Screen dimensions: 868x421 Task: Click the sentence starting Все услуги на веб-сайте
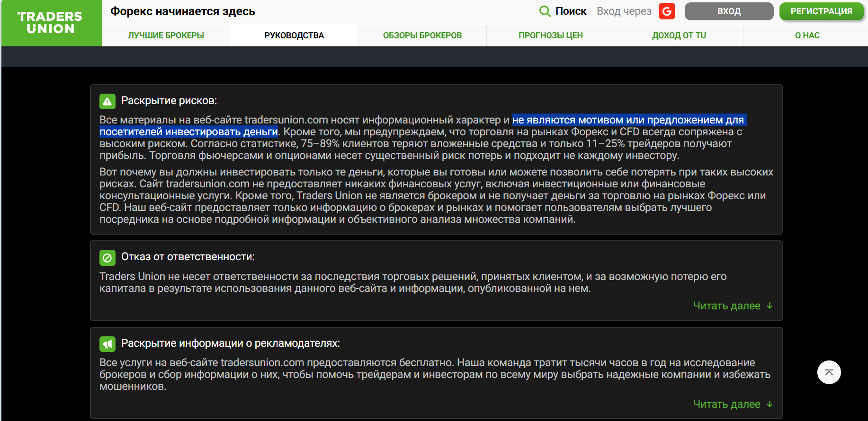277,362
